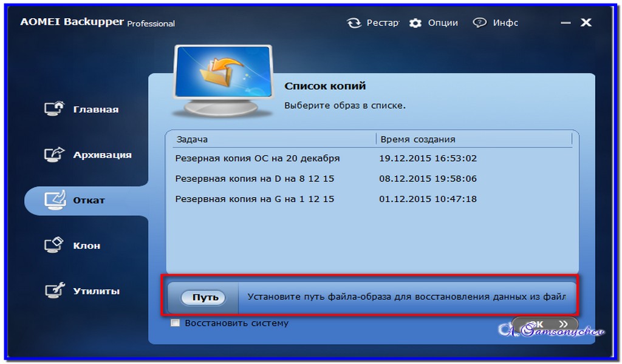Screen dimensions: 622x364
Task: Select Резервная копия на G на 1 12 15
Action: pos(255,199)
